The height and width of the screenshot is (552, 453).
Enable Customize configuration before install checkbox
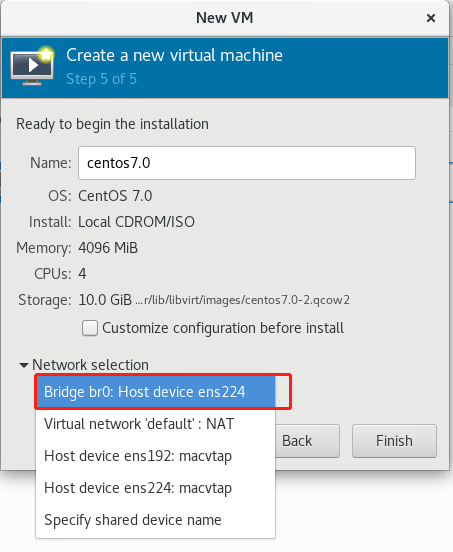(x=90, y=328)
